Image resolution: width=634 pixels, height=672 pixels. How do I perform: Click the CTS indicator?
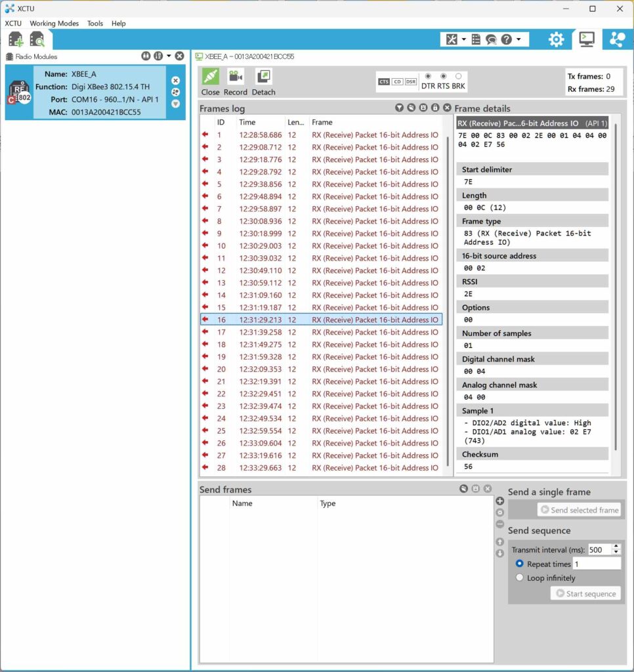point(384,82)
